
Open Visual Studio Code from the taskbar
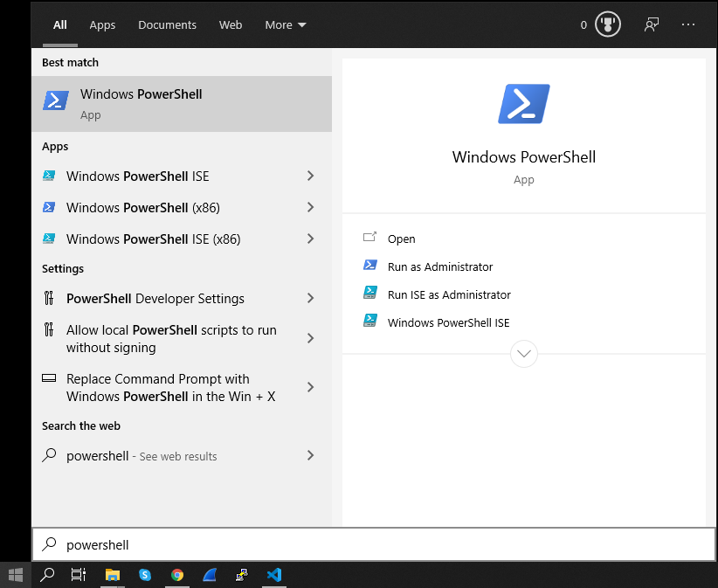click(x=274, y=575)
